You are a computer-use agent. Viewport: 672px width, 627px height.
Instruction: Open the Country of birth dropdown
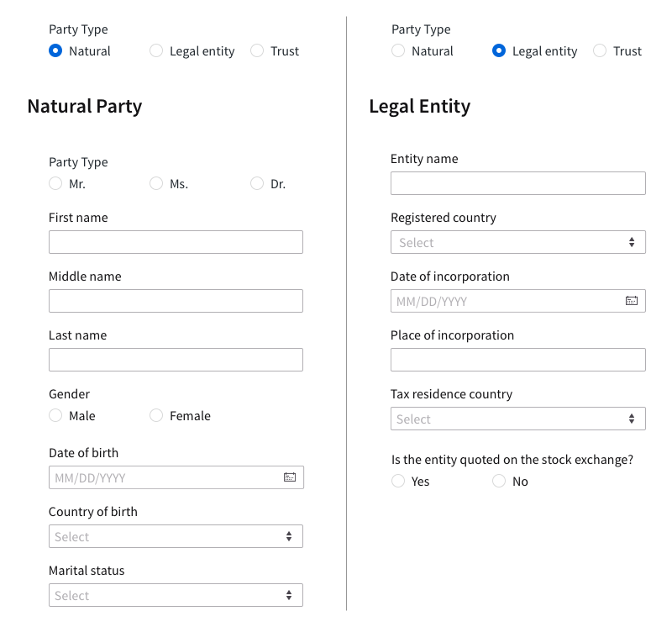point(176,536)
